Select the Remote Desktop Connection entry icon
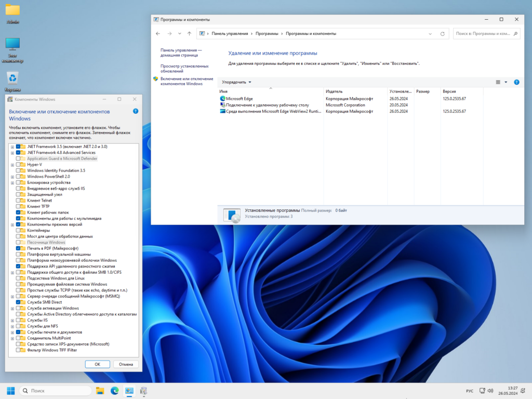532x399 pixels. click(x=222, y=105)
